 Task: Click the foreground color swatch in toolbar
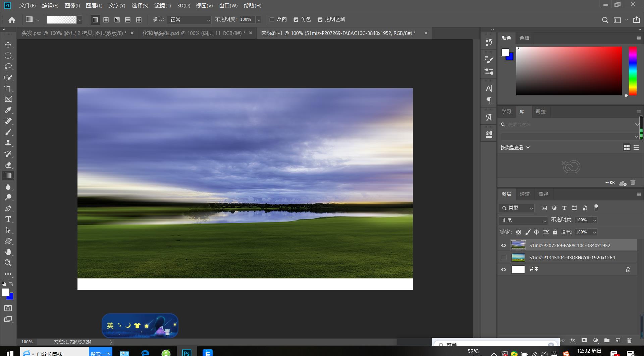[5, 292]
